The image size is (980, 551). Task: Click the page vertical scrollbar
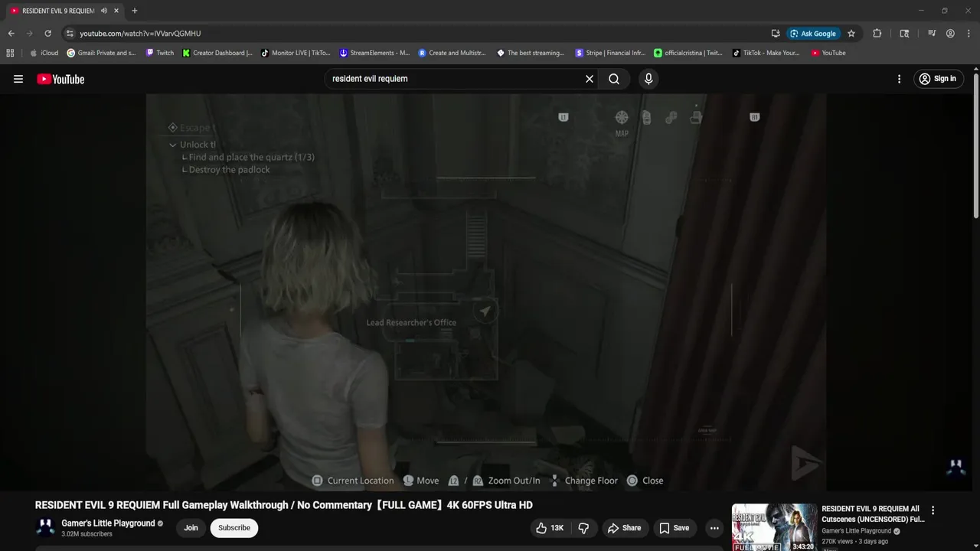click(x=976, y=145)
